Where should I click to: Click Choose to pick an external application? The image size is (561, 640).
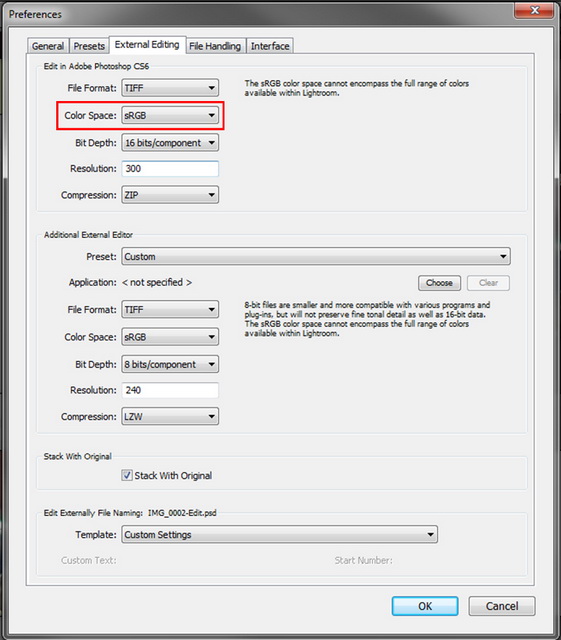point(439,282)
